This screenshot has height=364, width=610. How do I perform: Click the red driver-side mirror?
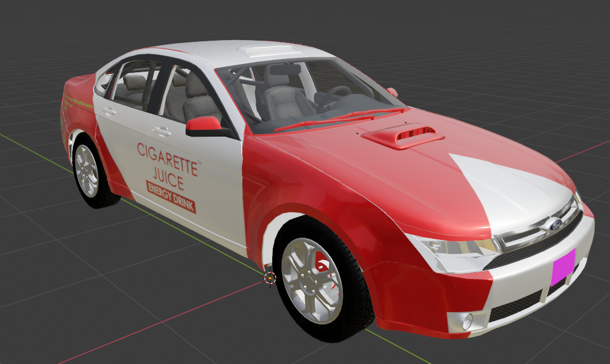204,126
